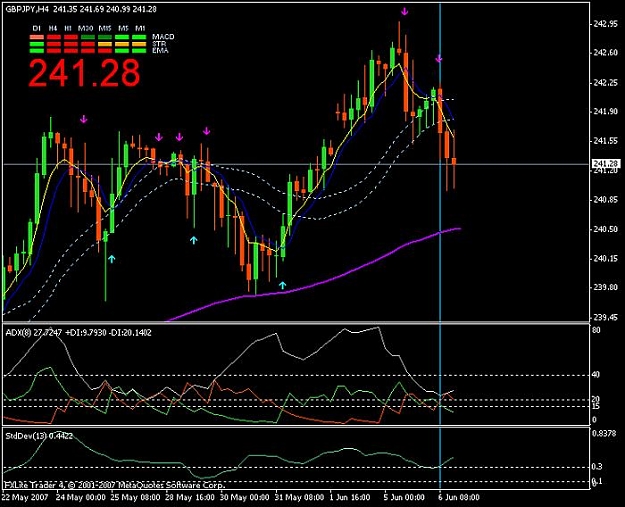The image size is (625, 507).
Task: Click the 241.55 price axis label
Action: point(605,141)
